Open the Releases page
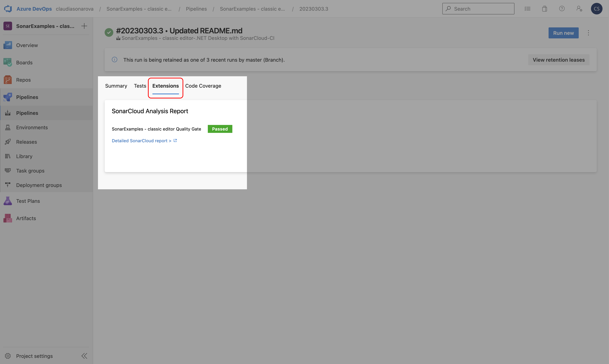The height and width of the screenshot is (364, 609). coord(46,142)
